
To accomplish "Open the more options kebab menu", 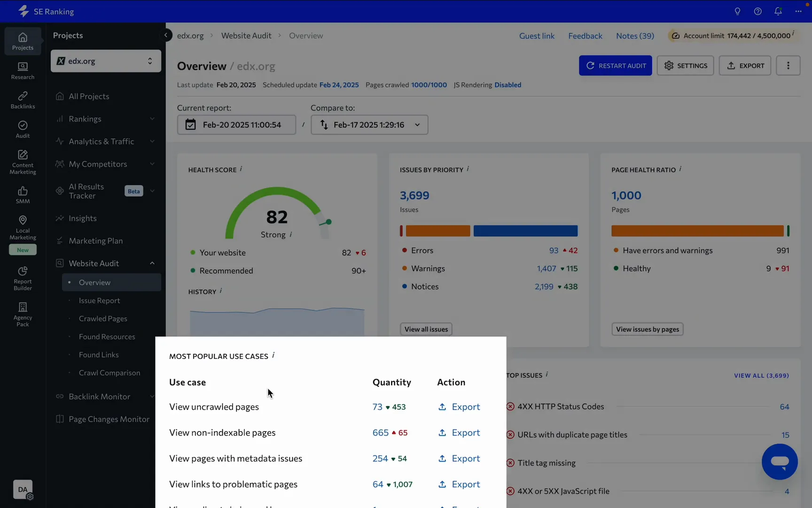I will click(x=788, y=66).
